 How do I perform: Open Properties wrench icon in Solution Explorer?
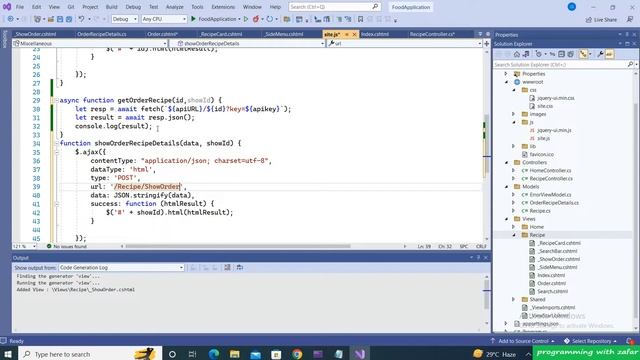(x=600, y=54)
